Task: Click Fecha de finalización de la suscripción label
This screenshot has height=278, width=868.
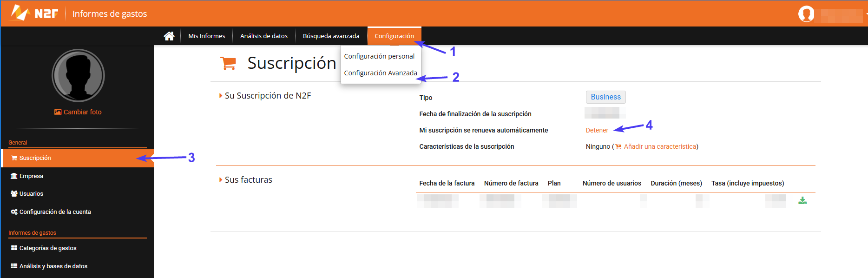Action: coord(475,114)
